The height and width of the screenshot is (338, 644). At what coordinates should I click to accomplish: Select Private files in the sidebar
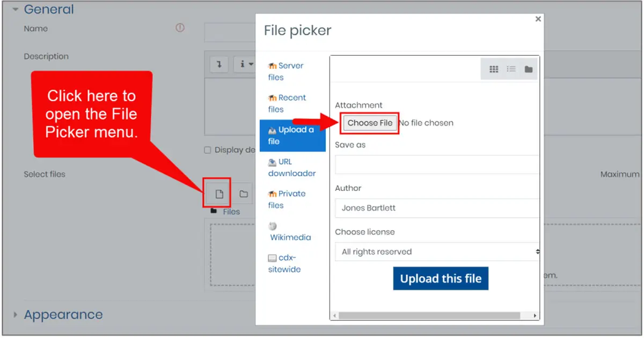(x=287, y=199)
